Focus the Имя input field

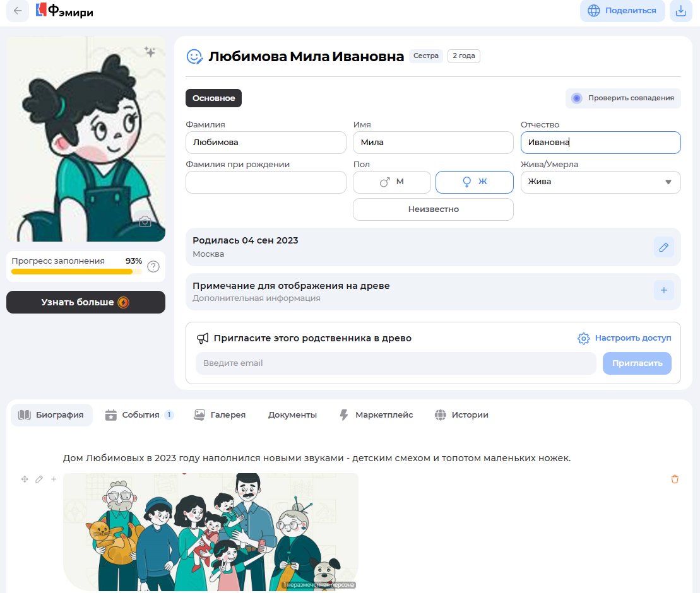pos(433,143)
